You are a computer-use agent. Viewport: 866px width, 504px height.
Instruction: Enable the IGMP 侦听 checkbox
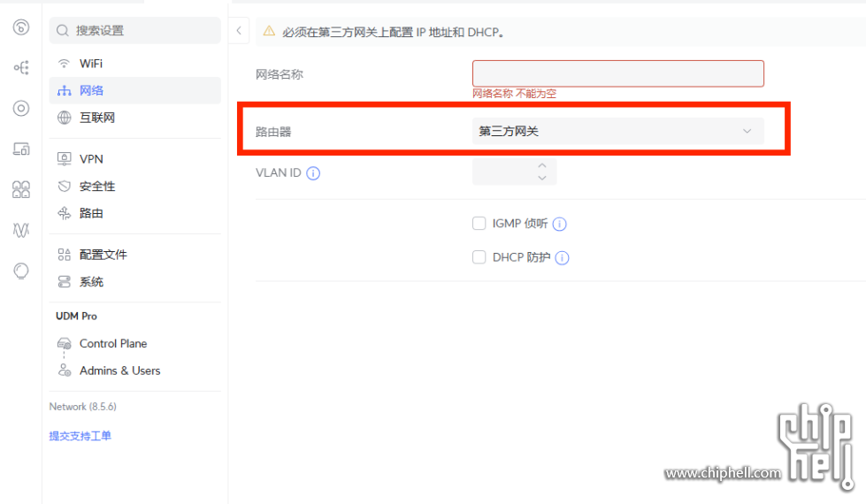479,224
